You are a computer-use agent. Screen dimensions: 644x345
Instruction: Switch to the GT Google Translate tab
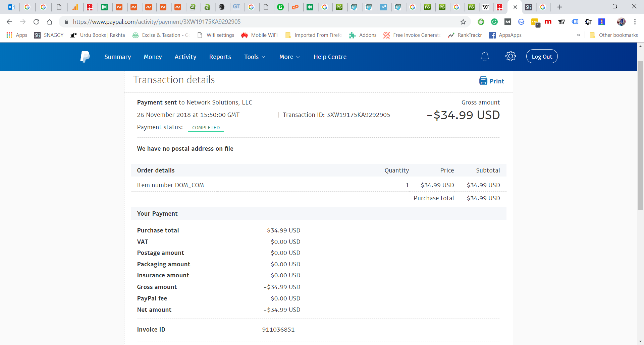236,7
